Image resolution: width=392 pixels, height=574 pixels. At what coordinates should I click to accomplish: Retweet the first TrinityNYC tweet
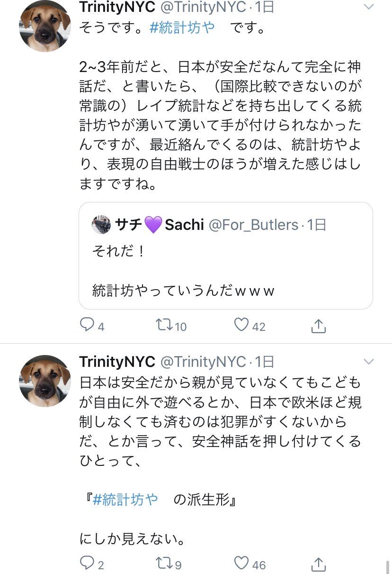(x=164, y=325)
